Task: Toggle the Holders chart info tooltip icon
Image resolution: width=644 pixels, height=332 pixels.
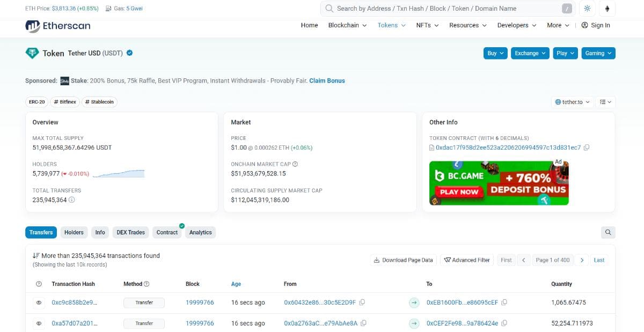Action: (x=73, y=200)
